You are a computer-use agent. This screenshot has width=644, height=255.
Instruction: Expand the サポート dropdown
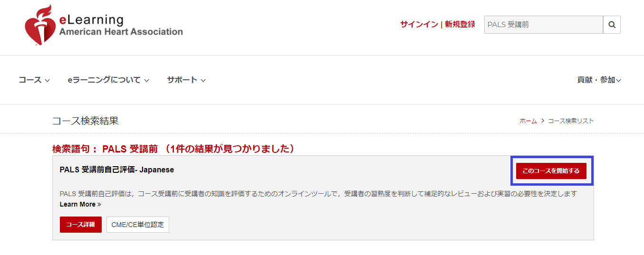[186, 80]
